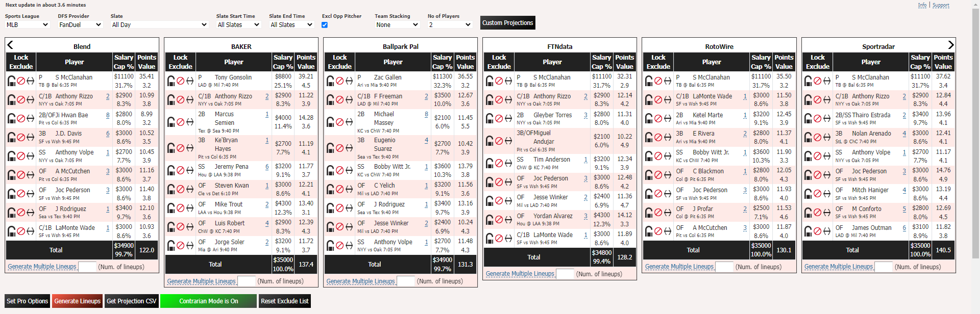Click the swap arrows icon for Mike Trout in BAKER
Viewport: 980px width, 314px height.
point(189,208)
